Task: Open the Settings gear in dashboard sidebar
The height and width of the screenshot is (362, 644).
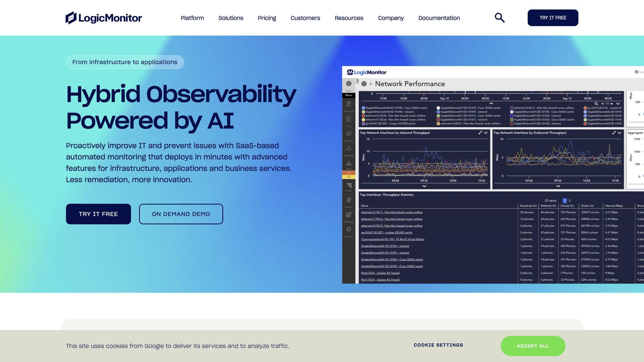Action: [348, 230]
